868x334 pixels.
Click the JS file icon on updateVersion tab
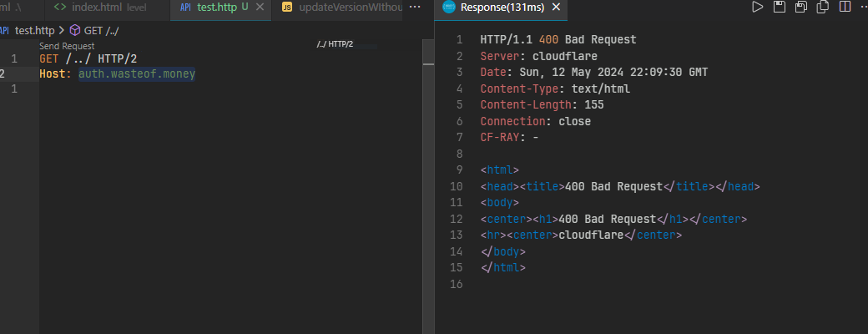287,8
